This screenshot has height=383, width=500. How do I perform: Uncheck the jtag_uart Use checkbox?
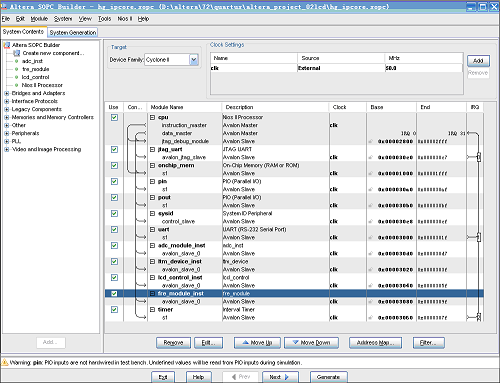point(114,149)
